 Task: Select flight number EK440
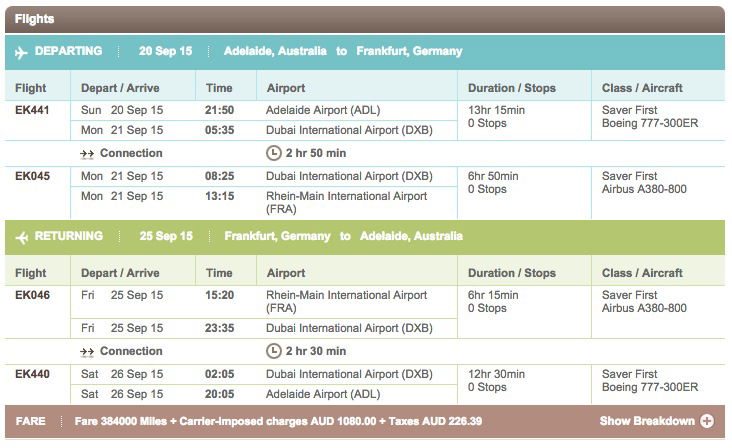(x=32, y=374)
